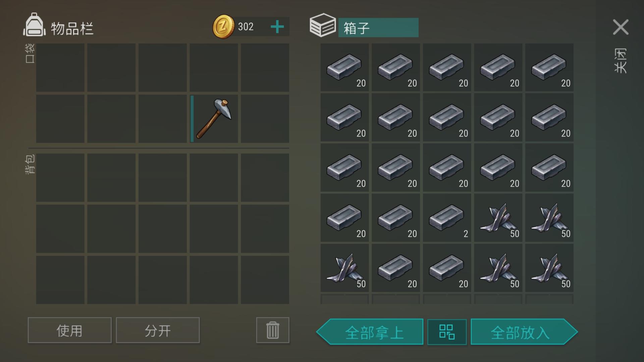644x362 pixels.
Task: Click the sort grid icon between transfer buttons
Action: 447,332
